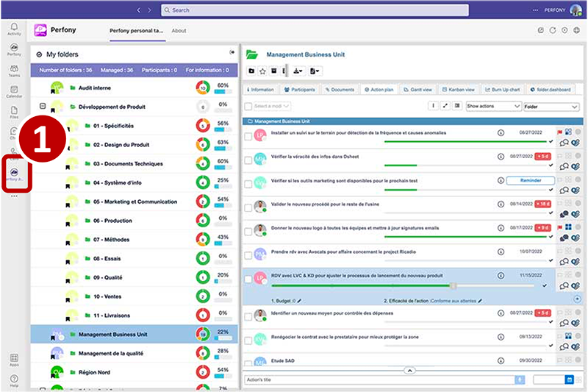
Task: Open the calendar date picker for the new action
Action: [x=569, y=379]
